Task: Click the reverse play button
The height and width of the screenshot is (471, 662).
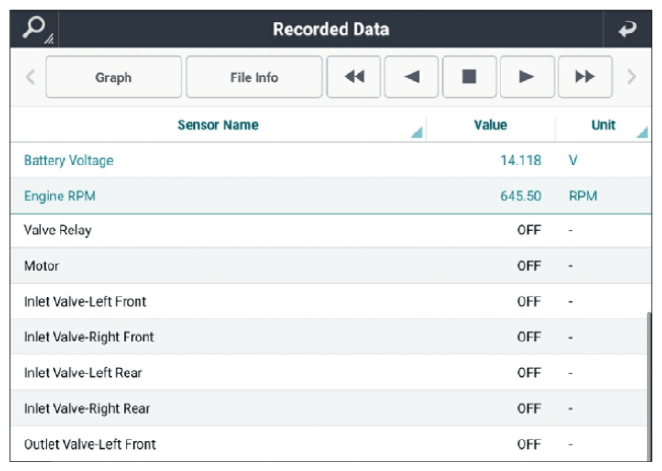Action: [411, 77]
